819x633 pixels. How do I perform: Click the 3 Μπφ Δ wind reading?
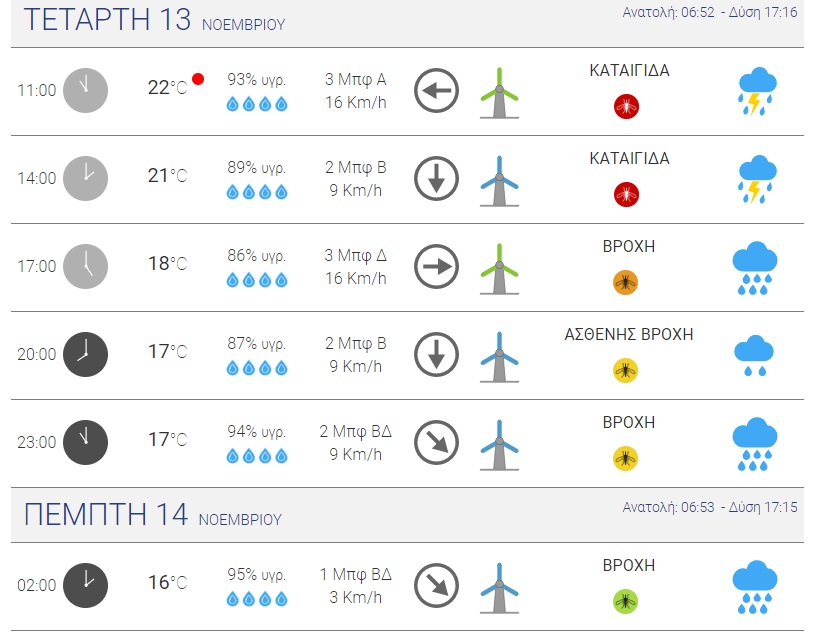point(355,255)
